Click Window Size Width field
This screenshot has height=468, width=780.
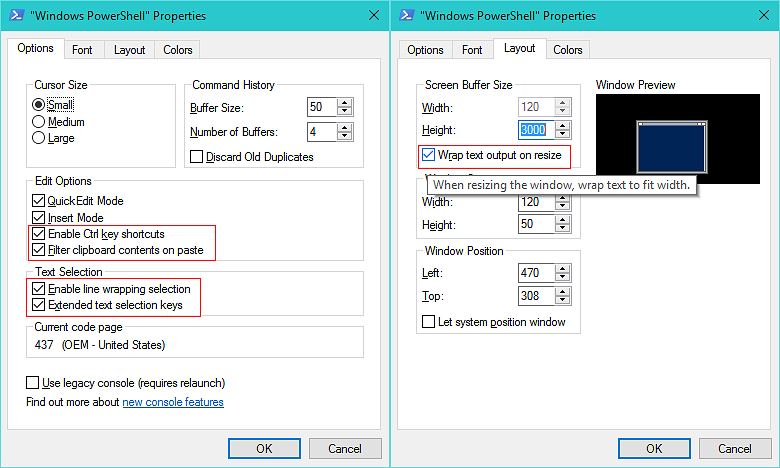536,202
